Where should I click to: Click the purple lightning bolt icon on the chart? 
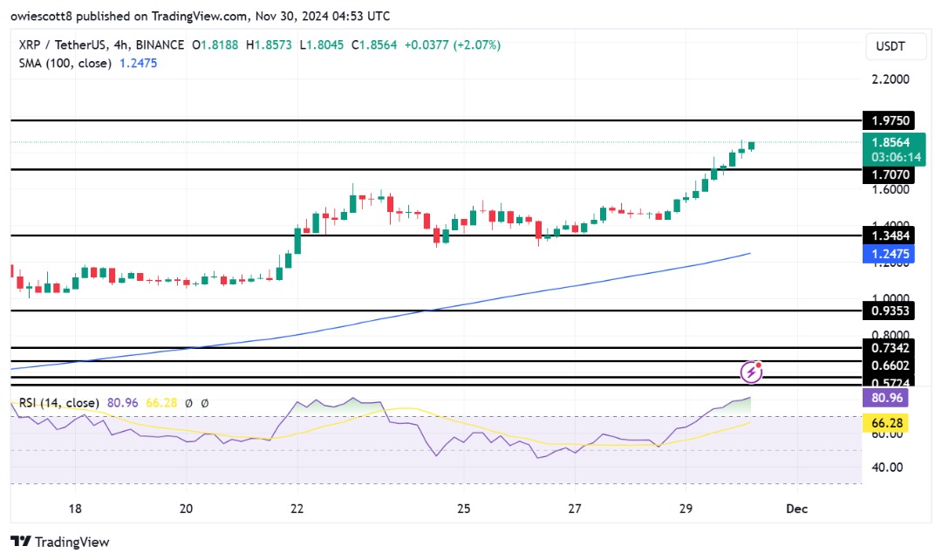[751, 372]
